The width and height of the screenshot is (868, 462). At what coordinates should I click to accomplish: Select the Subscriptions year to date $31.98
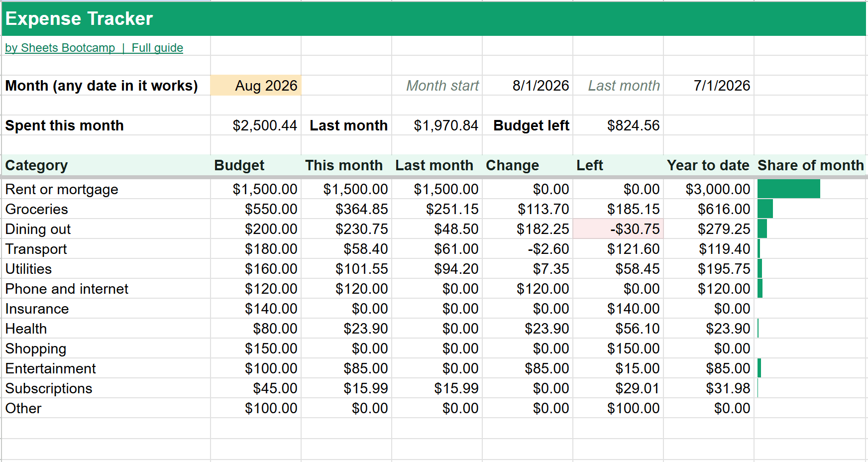[x=709, y=388]
